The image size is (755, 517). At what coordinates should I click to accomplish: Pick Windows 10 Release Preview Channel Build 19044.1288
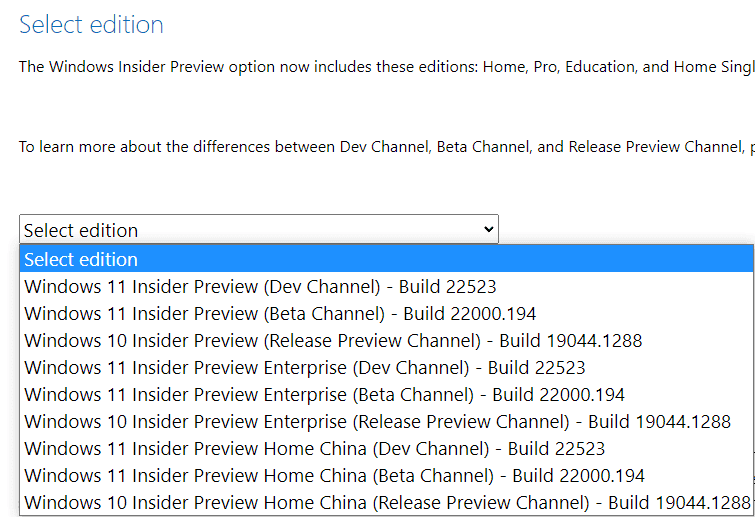pos(387,340)
